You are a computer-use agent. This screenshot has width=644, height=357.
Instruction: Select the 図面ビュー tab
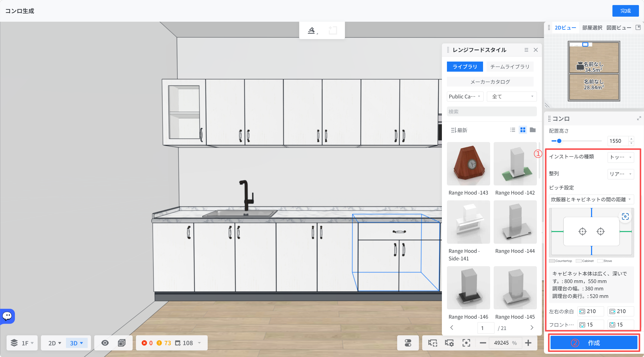coord(619,28)
